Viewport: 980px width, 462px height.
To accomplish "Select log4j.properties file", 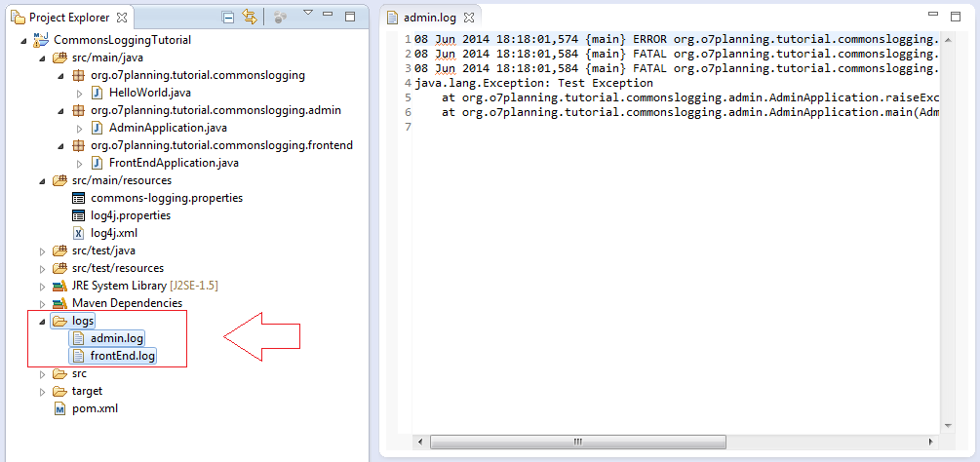I will [x=131, y=215].
